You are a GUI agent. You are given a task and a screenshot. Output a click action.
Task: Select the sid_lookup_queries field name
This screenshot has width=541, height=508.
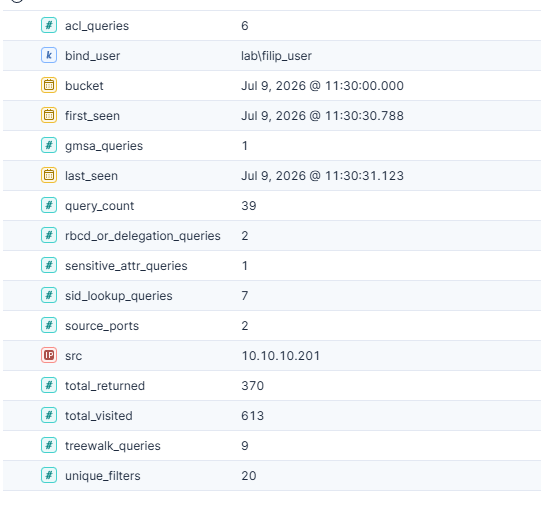(119, 296)
